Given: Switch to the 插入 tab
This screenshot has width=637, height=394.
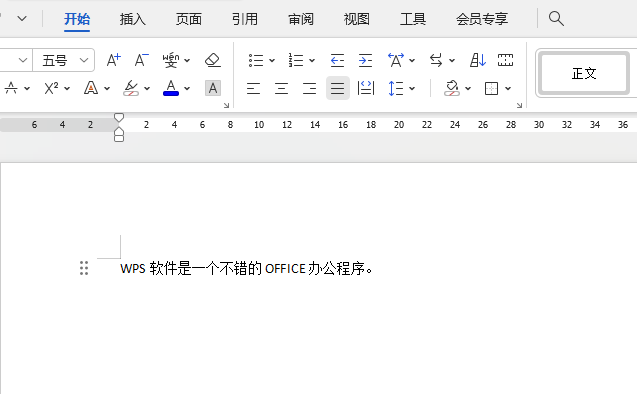Looking at the screenshot, I should click(x=133, y=19).
